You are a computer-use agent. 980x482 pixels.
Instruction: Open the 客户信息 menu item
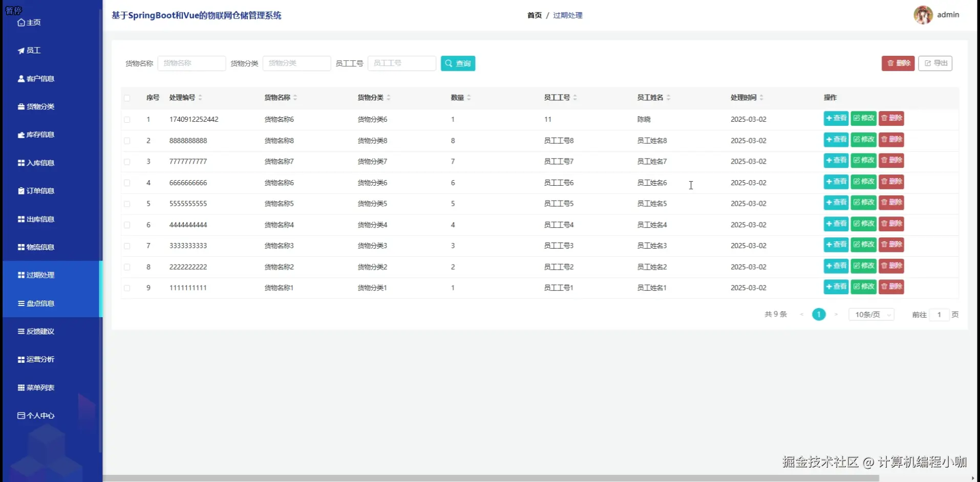click(x=51, y=79)
